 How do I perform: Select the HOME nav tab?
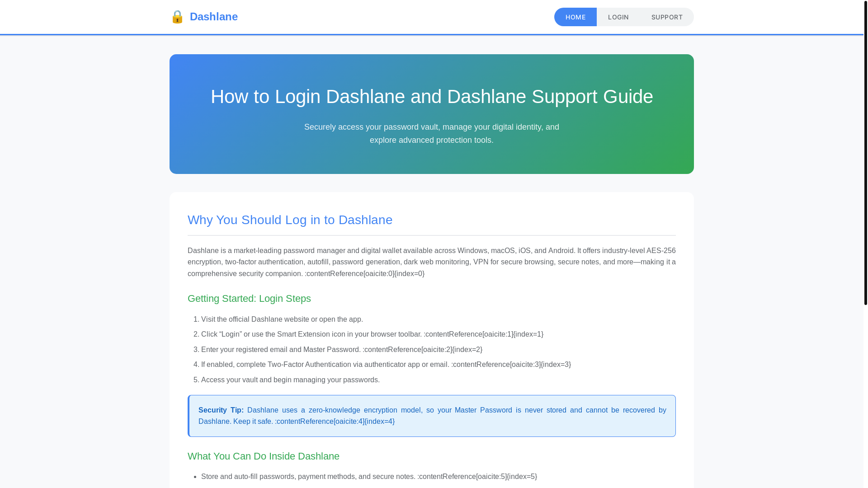click(x=576, y=17)
